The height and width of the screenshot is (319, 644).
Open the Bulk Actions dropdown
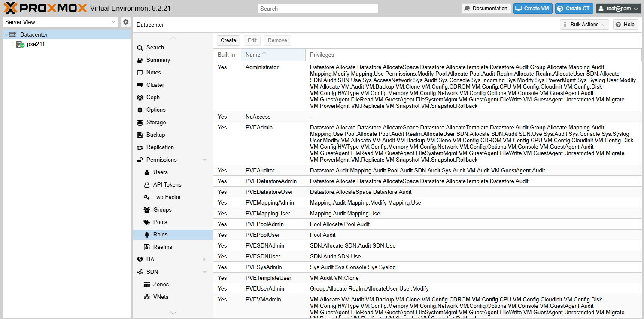[585, 25]
